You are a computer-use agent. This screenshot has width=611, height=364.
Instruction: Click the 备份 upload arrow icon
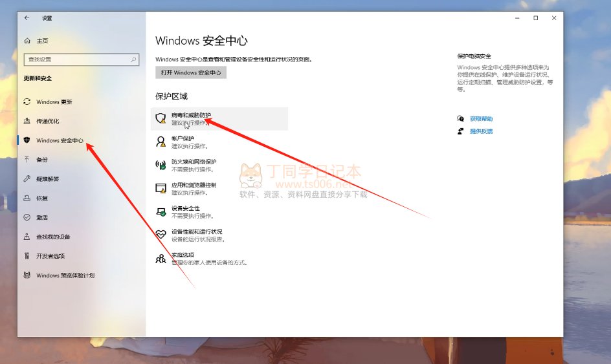pos(27,159)
